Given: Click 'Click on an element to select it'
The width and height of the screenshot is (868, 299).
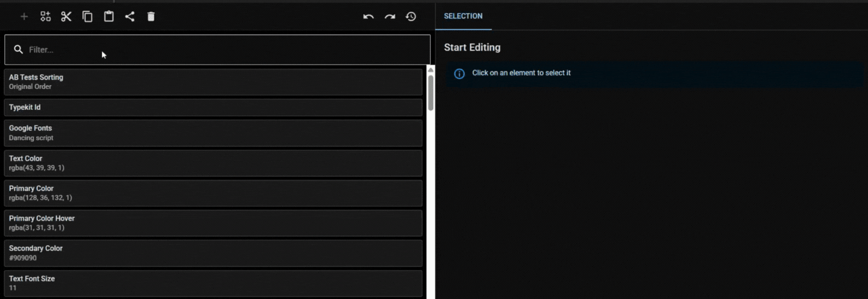Looking at the screenshot, I should coord(521,72).
